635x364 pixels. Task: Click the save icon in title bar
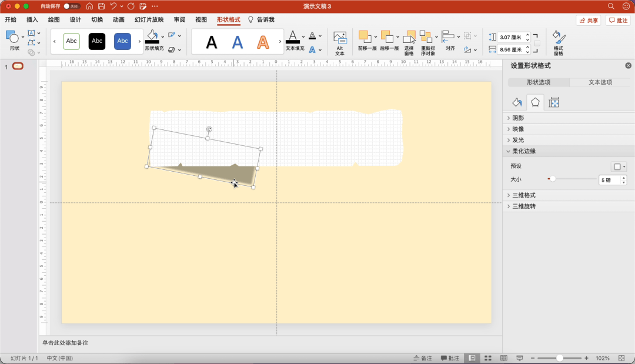pos(101,6)
